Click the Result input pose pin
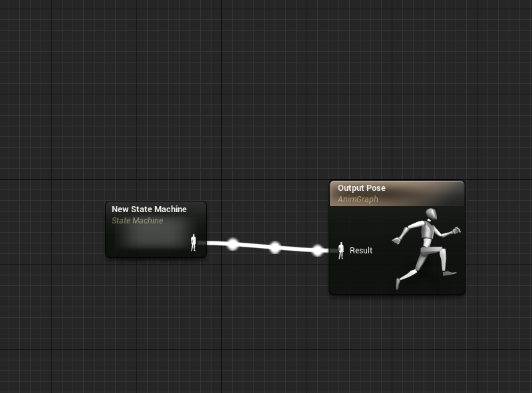 [x=341, y=251]
